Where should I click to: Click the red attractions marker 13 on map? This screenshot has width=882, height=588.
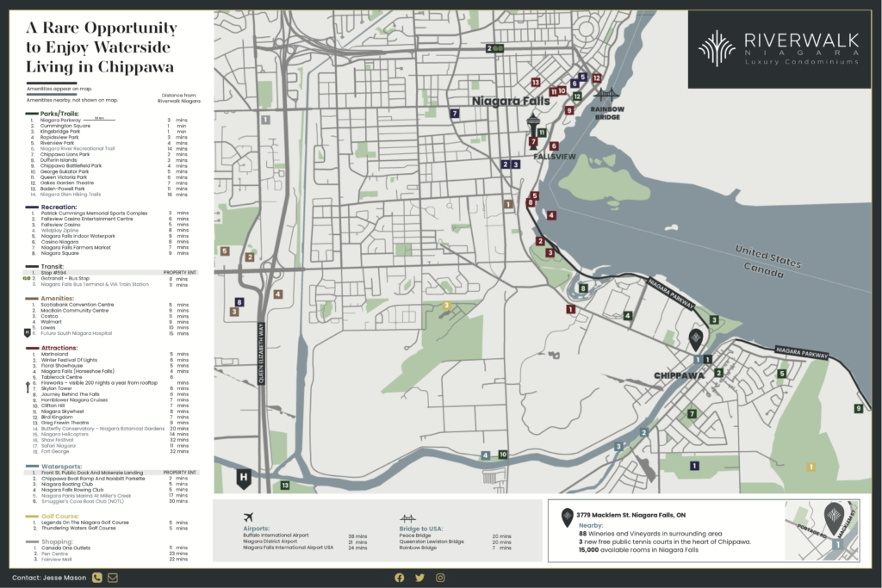[x=535, y=83]
